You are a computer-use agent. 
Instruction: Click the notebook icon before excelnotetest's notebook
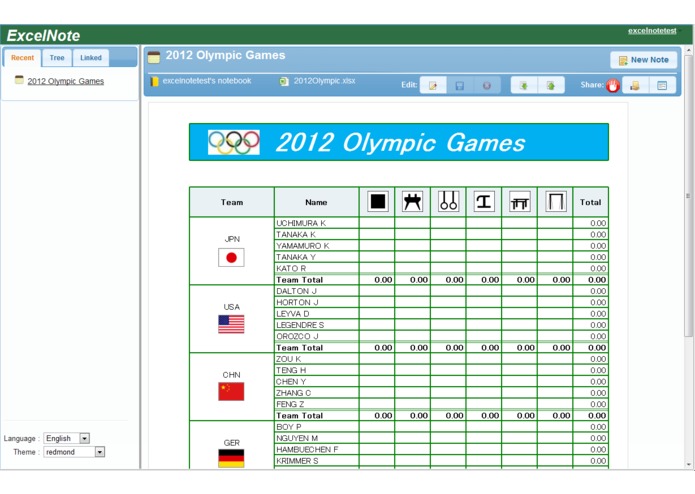[x=154, y=81]
